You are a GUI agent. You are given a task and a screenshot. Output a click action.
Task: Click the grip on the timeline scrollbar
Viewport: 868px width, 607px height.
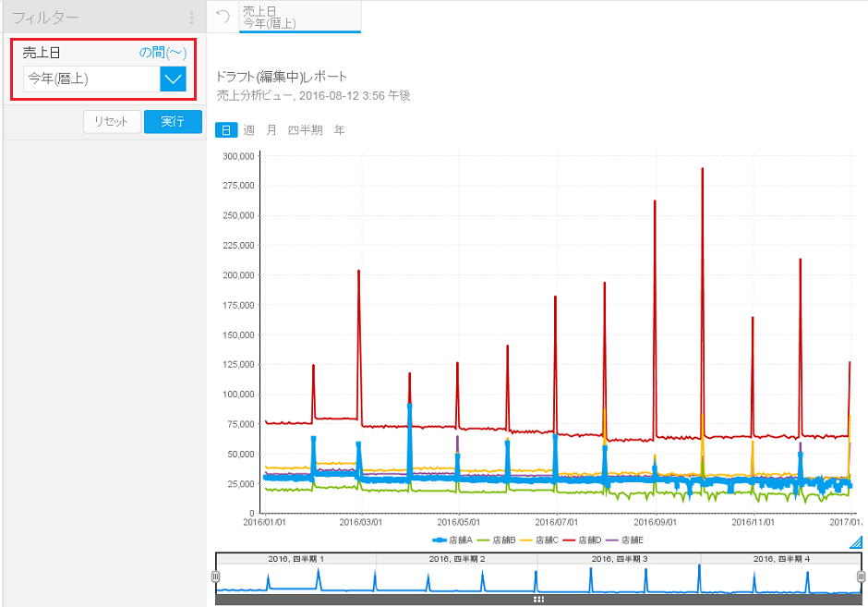[x=538, y=600]
